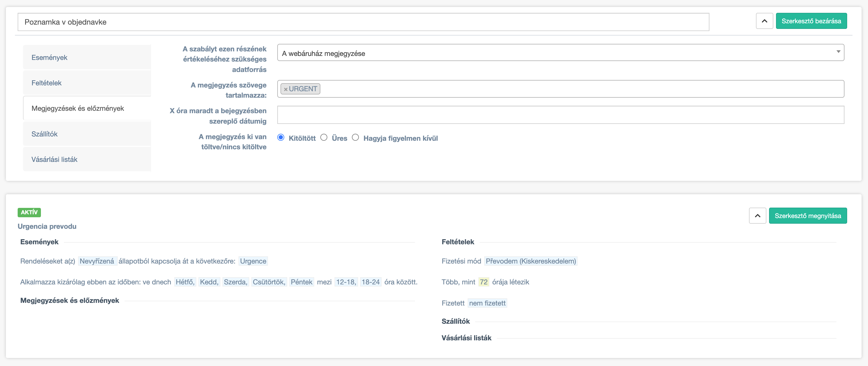This screenshot has width=868, height=366.
Task: Click the X óra maradt hours input field
Action: click(x=560, y=115)
